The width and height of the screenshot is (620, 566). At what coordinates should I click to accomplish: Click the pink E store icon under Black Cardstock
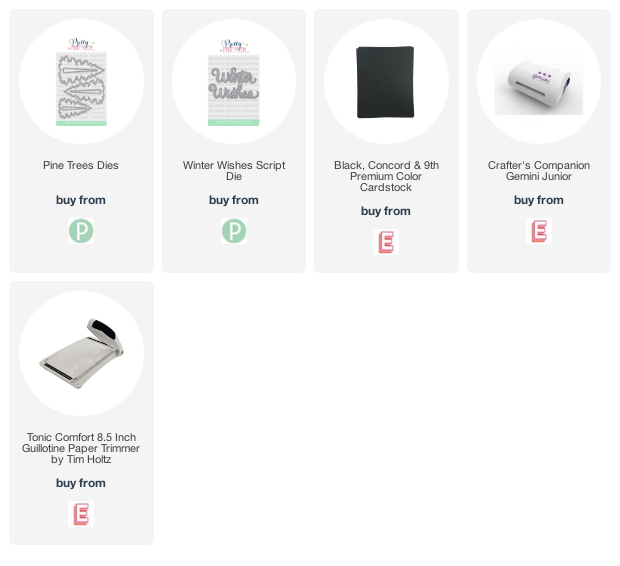pyautogui.click(x=386, y=242)
